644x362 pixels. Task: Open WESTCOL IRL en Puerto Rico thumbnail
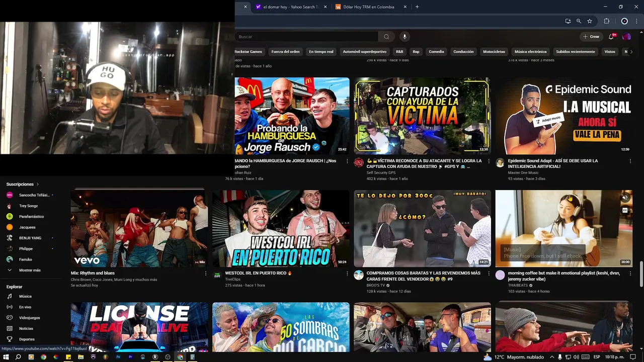(x=281, y=228)
